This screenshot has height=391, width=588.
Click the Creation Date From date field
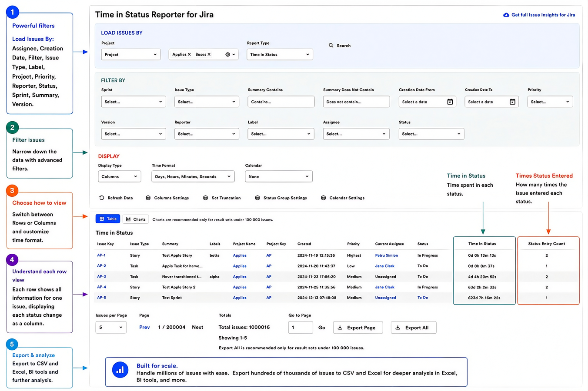pyautogui.click(x=427, y=102)
